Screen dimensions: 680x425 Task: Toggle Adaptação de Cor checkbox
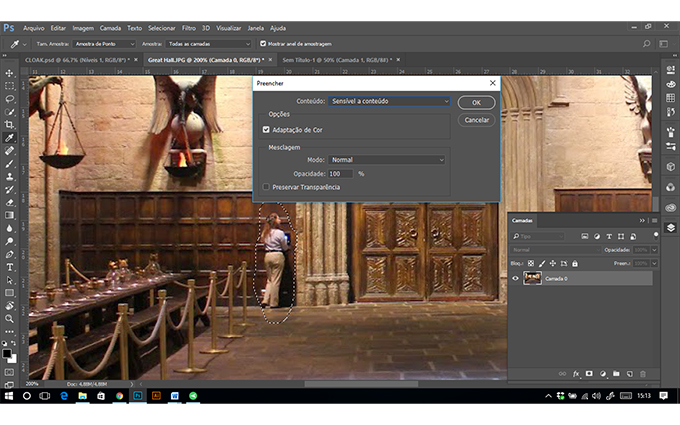tap(266, 130)
